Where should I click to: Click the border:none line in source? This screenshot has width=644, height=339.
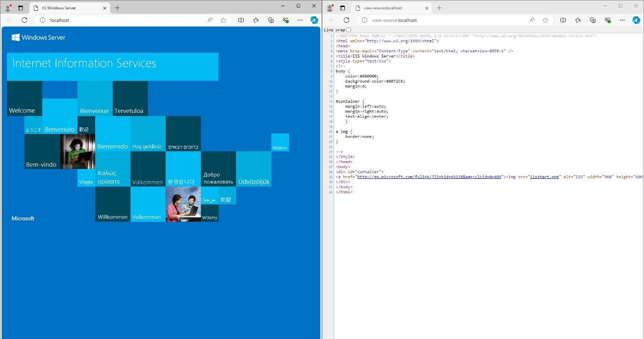[359, 137]
